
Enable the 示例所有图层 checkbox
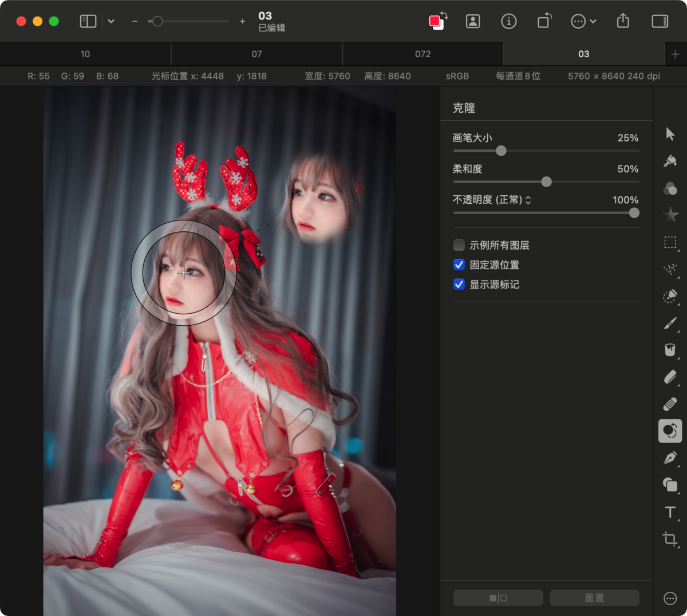click(x=459, y=246)
